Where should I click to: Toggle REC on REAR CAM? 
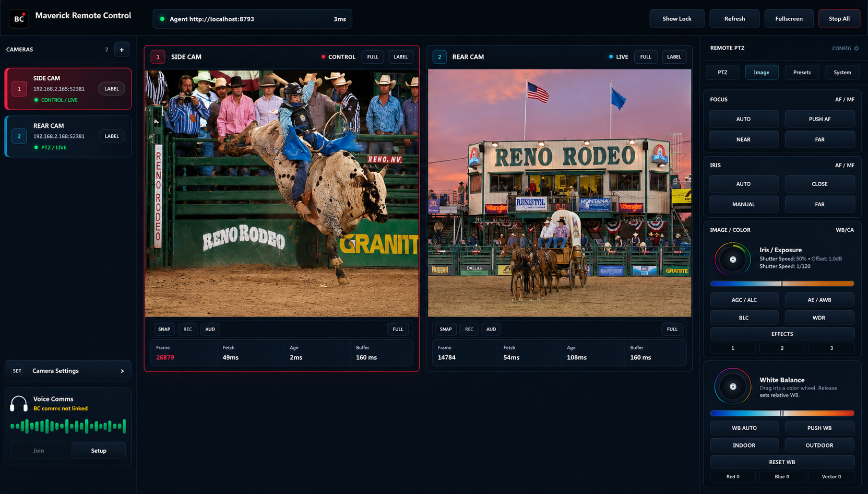(469, 329)
